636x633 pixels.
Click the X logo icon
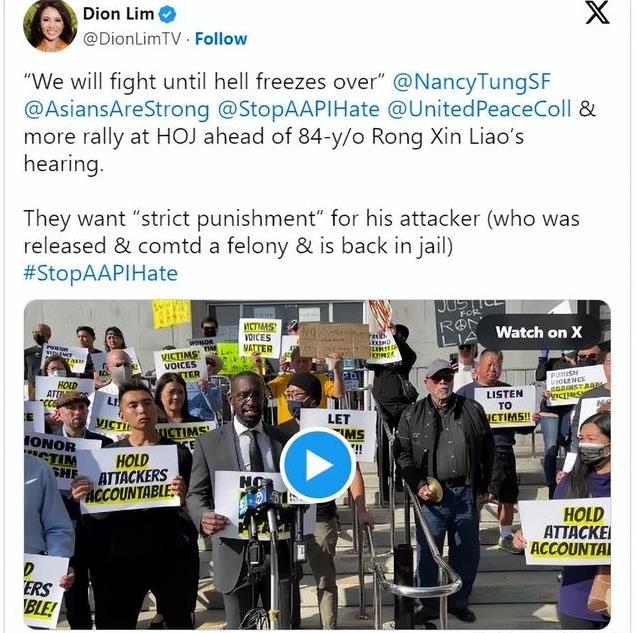597,13
